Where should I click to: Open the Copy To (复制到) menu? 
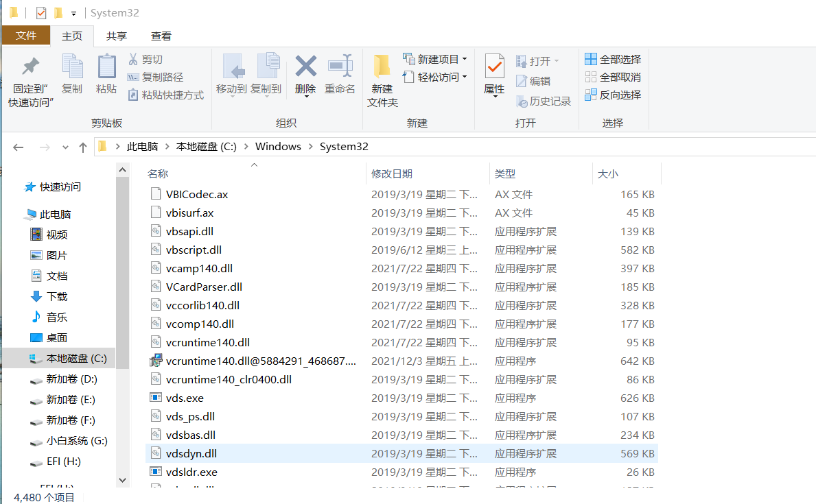coord(266,75)
